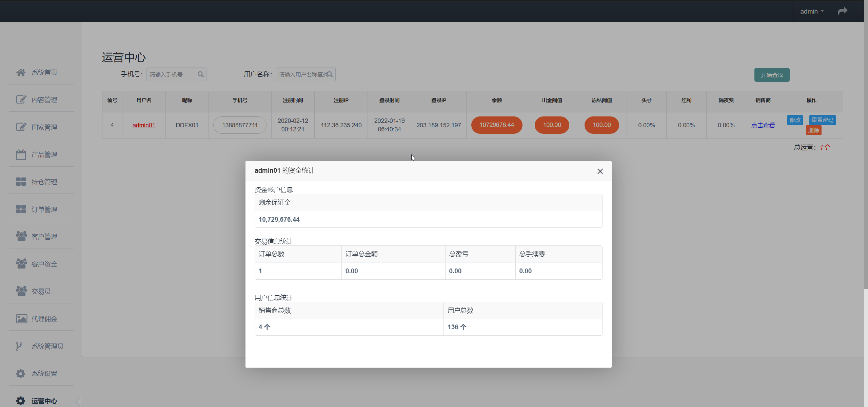Click the edit icon next to 内容管理
The height and width of the screenshot is (407, 868).
point(21,99)
